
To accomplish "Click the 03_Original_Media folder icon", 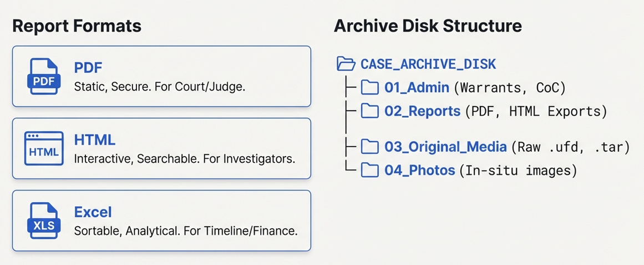I will (x=370, y=147).
